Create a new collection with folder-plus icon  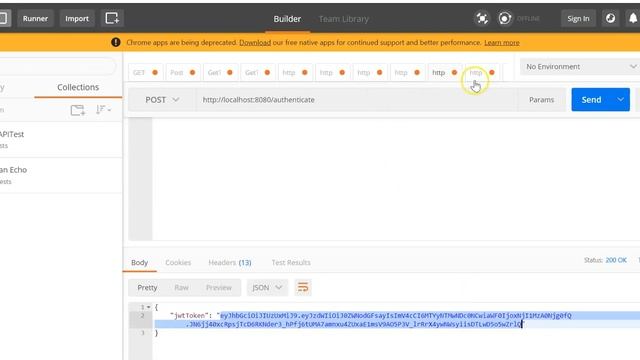78,110
